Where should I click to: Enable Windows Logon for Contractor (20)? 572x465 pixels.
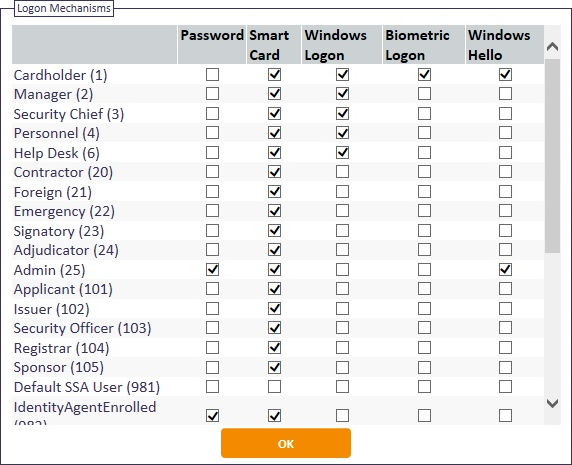pyautogui.click(x=342, y=172)
